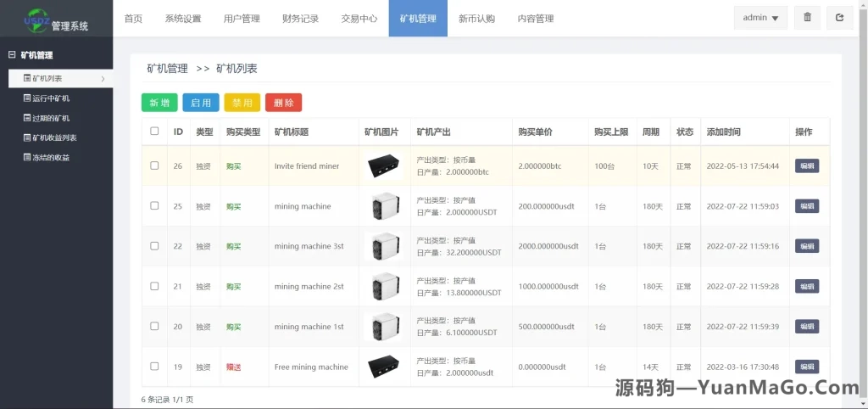
Task: Open 用户管理 menu tab
Action: coord(242,19)
